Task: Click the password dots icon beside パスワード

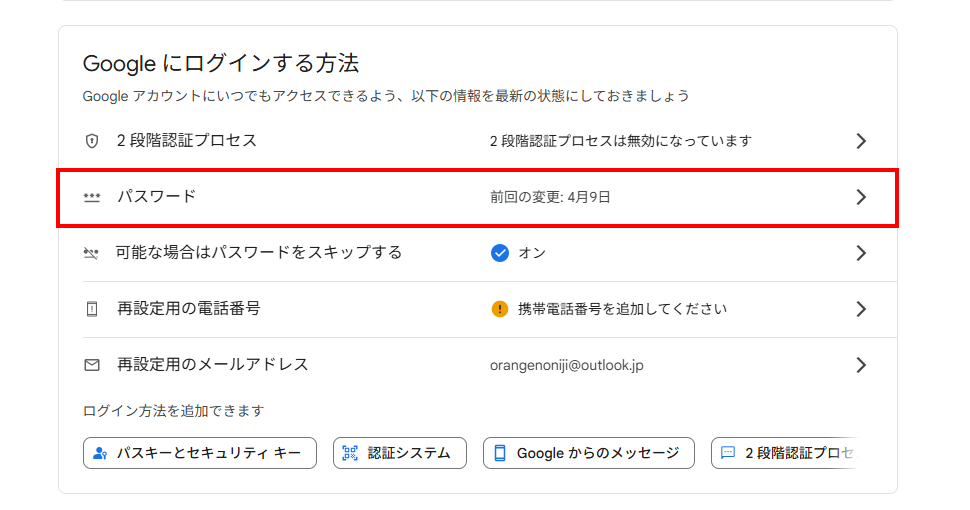Action: (92, 197)
